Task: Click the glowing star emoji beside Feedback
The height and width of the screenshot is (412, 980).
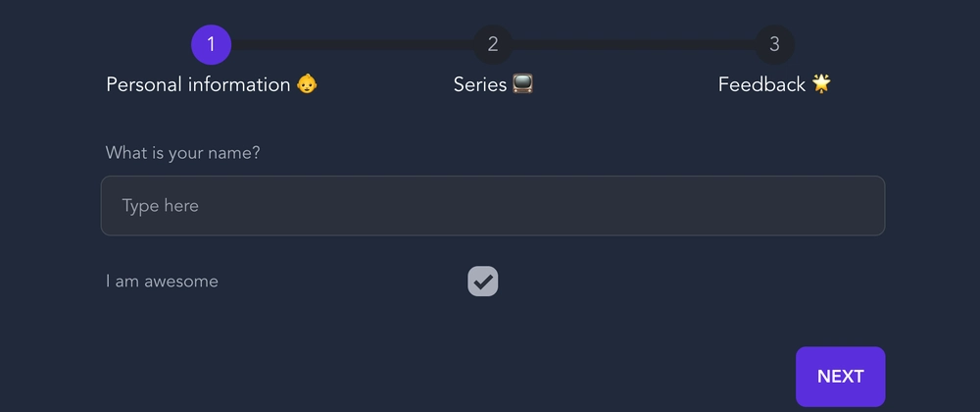Action: [x=821, y=83]
